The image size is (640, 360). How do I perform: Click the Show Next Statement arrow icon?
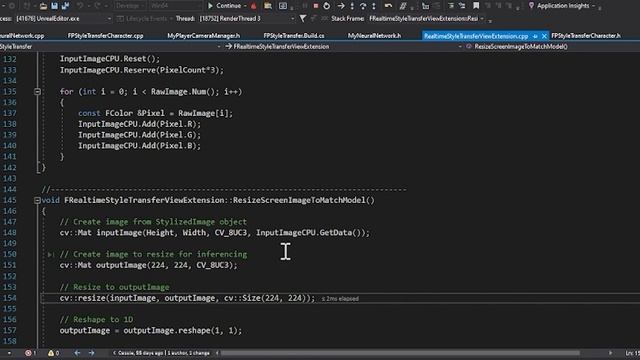341,6
